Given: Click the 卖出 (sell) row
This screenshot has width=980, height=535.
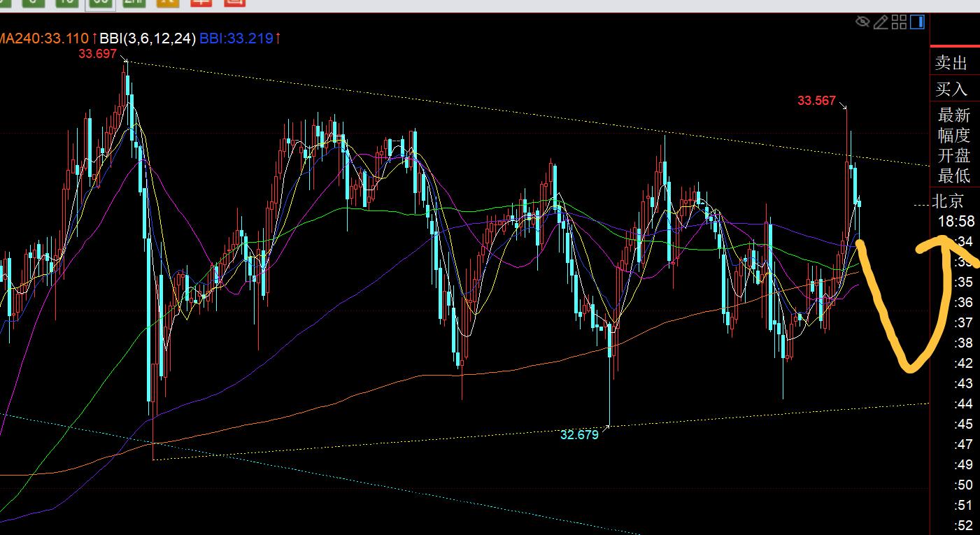Looking at the screenshot, I should pos(951,64).
